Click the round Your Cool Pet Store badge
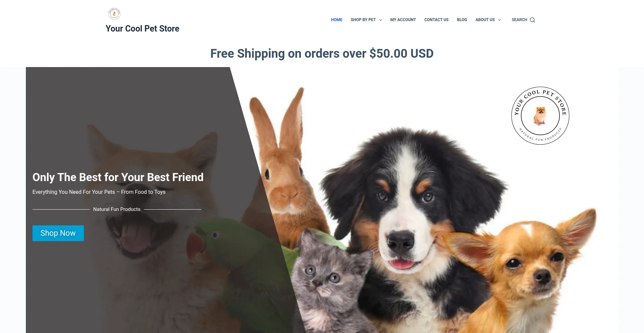Screen dimensions: 644x333 [540, 116]
